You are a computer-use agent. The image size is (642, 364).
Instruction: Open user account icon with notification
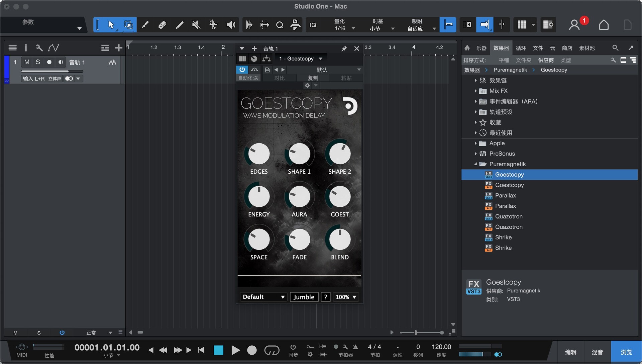(574, 25)
